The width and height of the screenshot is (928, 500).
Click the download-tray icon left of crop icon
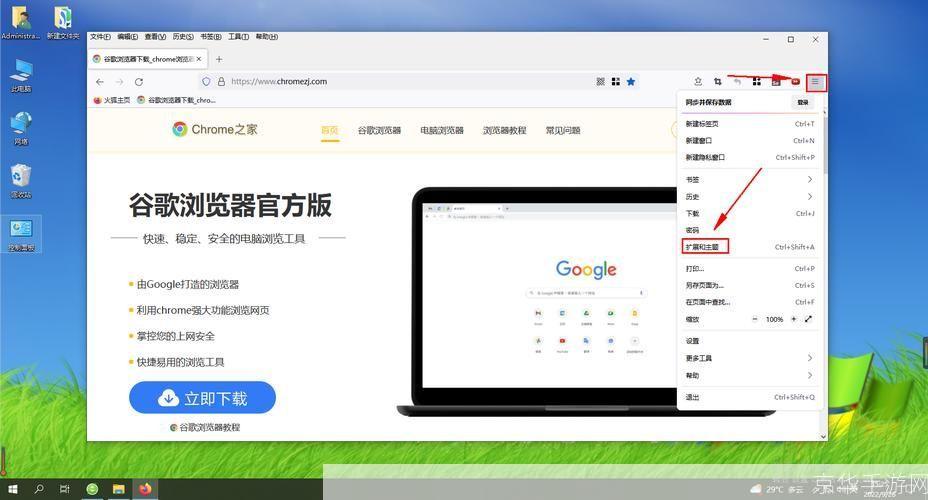pos(698,82)
